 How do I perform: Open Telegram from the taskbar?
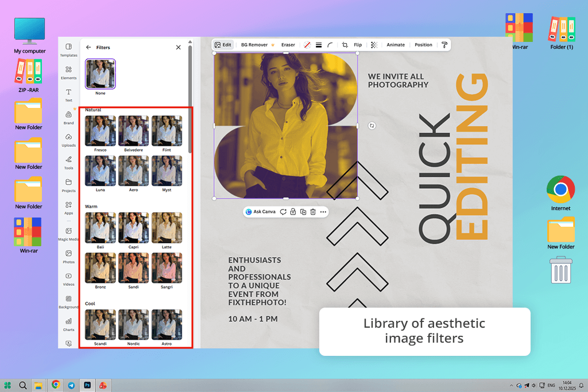(x=71, y=385)
